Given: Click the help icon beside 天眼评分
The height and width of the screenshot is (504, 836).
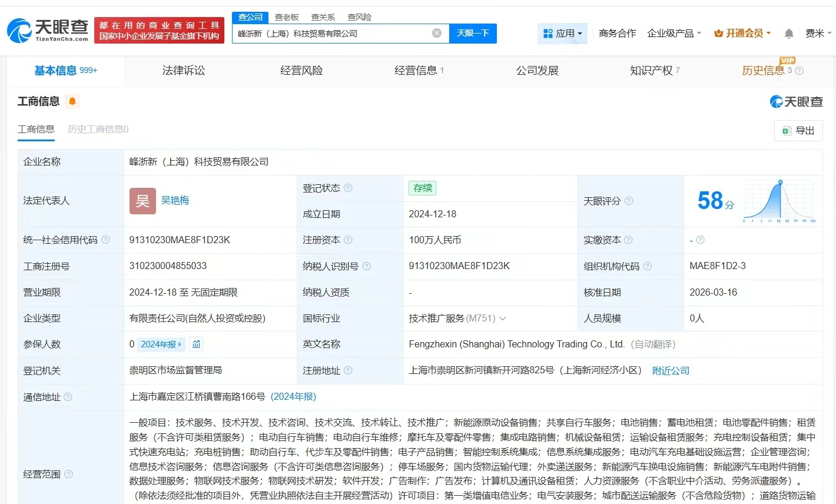Looking at the screenshot, I should coord(629,201).
